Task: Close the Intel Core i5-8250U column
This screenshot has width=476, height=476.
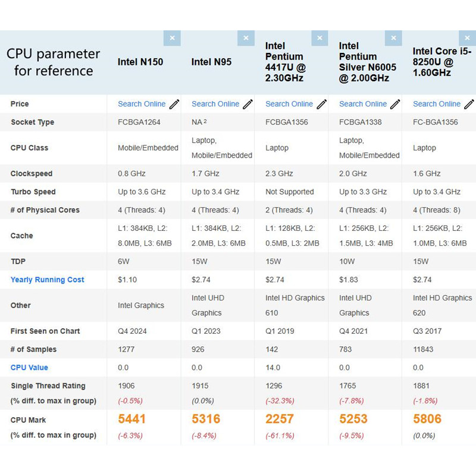Action: point(467,38)
